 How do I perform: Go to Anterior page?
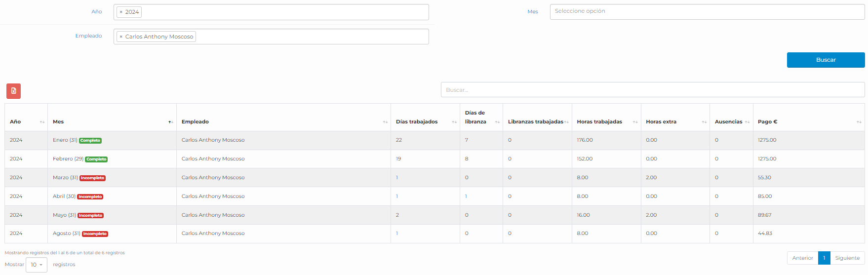tap(802, 258)
